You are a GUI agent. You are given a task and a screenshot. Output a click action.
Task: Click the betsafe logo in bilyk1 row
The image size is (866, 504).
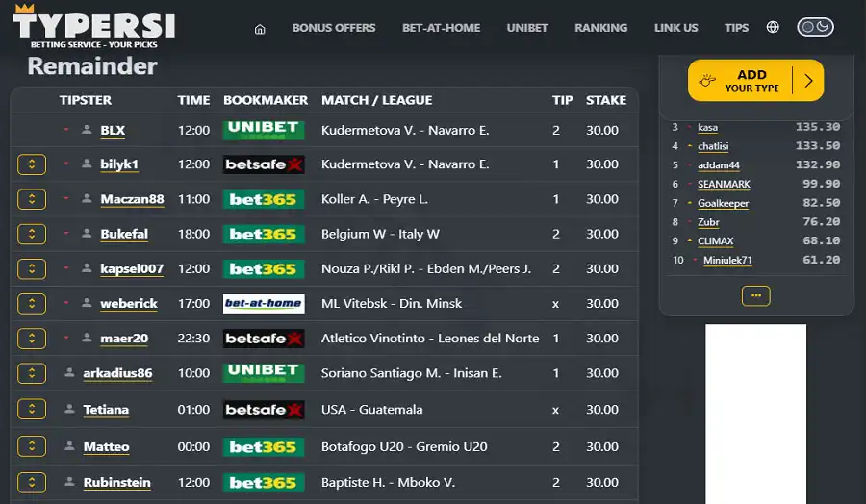(x=264, y=164)
